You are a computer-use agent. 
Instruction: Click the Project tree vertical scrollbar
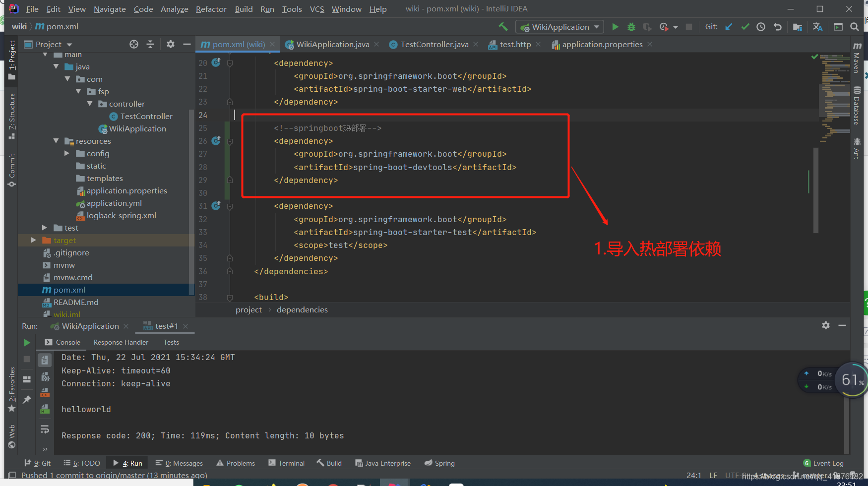tap(191, 203)
